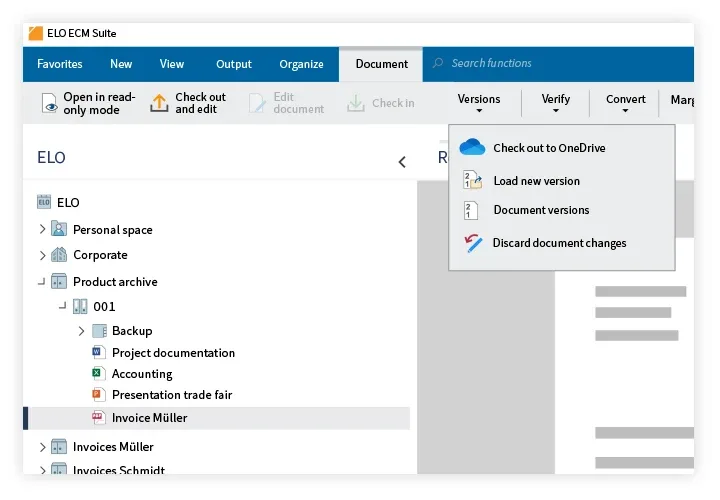Click the magnifier icon in Search functions

[438, 63]
